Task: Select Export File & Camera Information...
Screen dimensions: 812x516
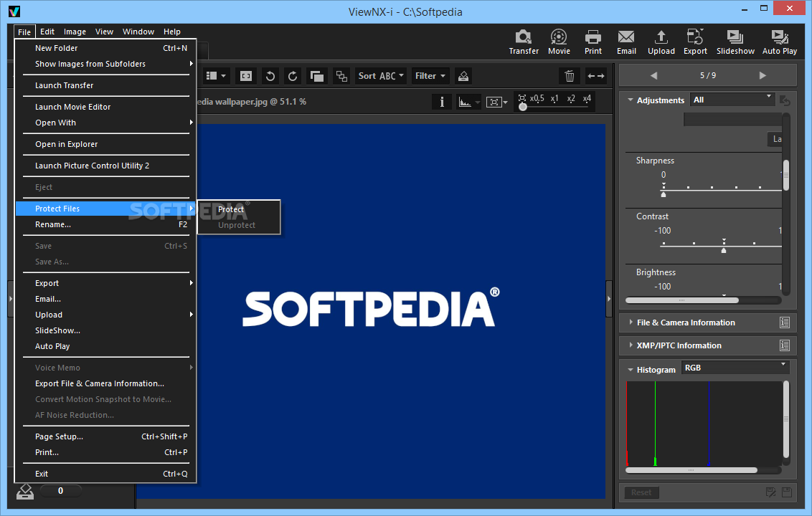Action: pos(105,383)
